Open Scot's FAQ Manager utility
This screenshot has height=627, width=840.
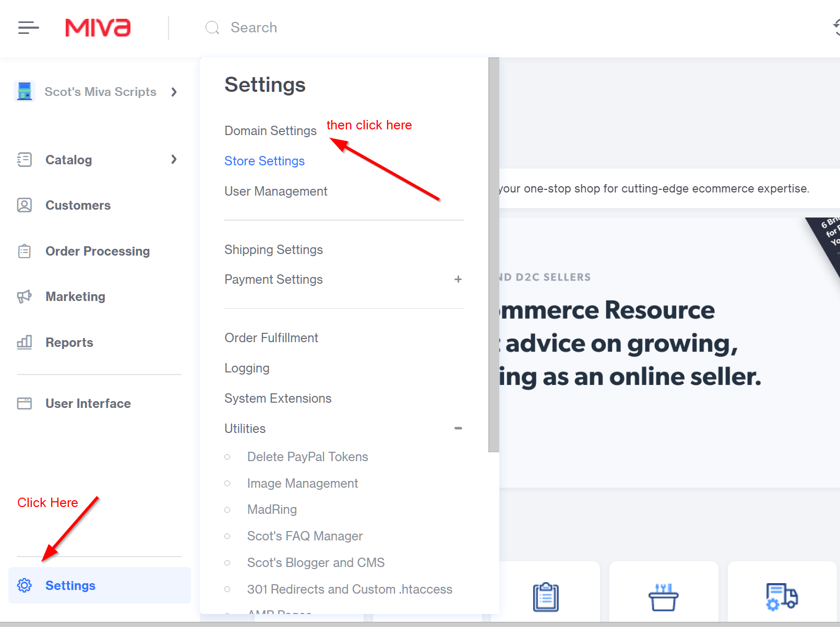[305, 536]
